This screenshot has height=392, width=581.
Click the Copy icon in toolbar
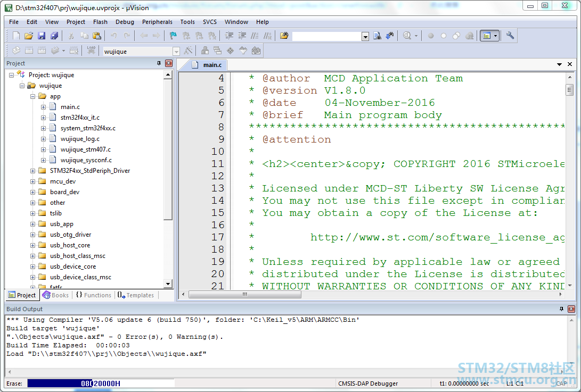(x=84, y=36)
